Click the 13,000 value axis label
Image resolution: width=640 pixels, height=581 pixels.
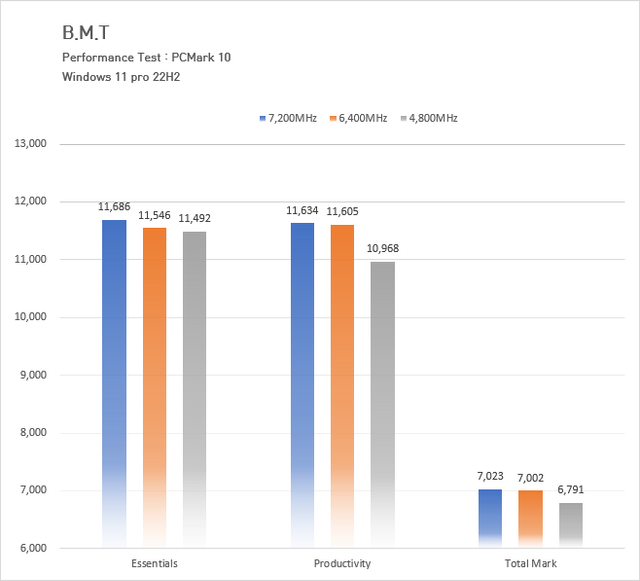(31, 144)
